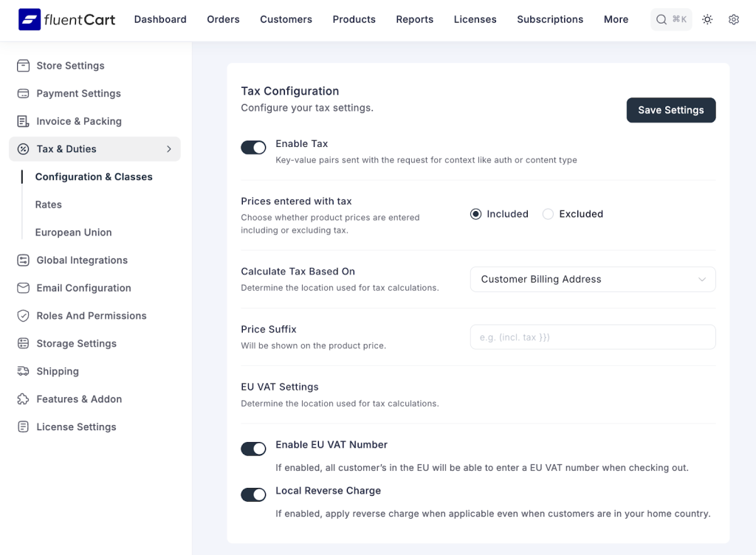Open the Customer Billing Address dropdown
This screenshot has height=555, width=756.
[x=592, y=279]
